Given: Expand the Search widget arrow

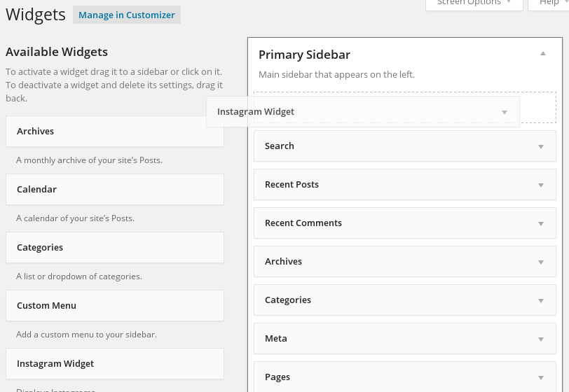Looking at the screenshot, I should pyautogui.click(x=541, y=146).
